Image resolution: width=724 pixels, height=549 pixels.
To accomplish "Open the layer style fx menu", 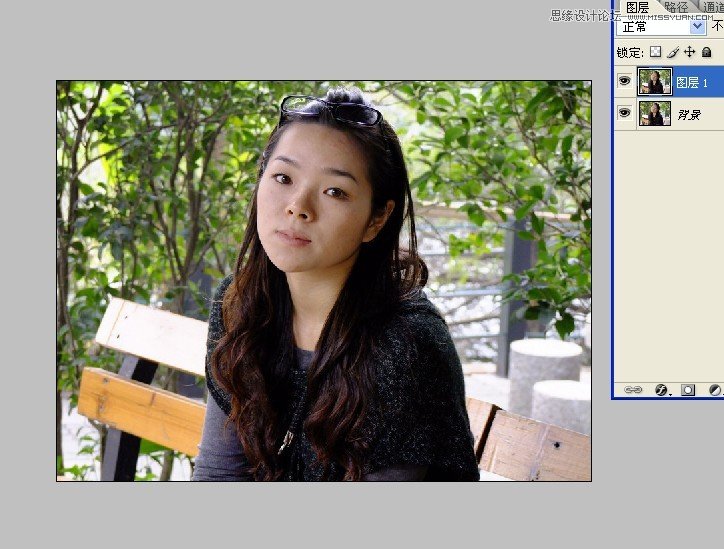I will [x=661, y=390].
